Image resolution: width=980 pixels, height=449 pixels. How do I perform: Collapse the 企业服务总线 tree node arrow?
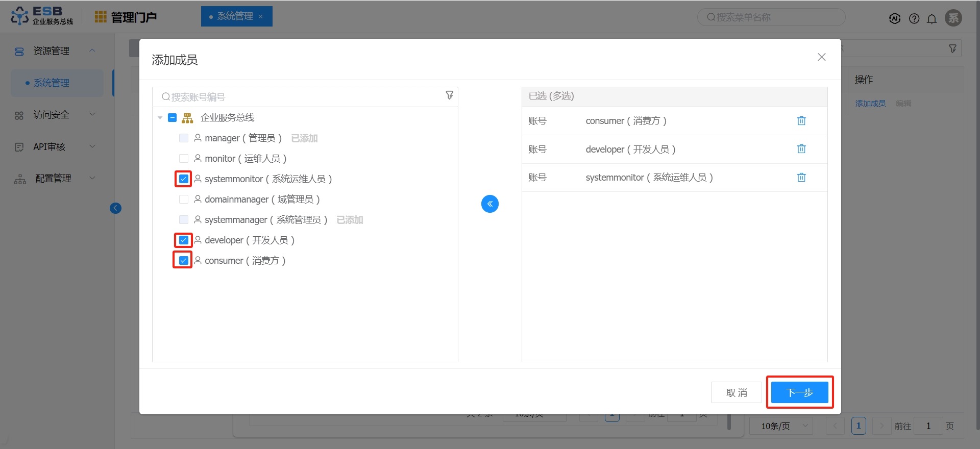tap(160, 118)
